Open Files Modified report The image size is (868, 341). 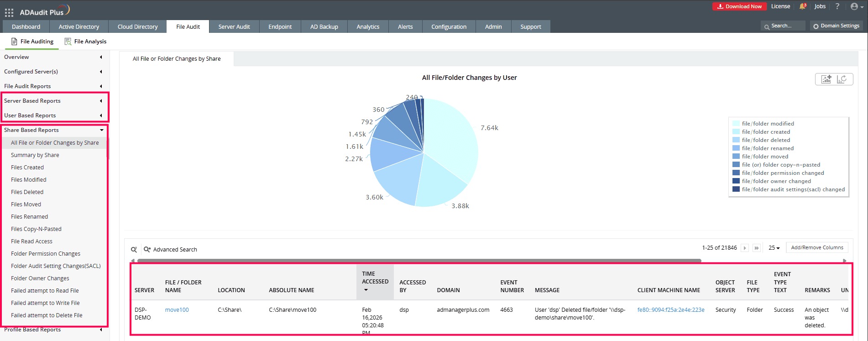point(29,180)
